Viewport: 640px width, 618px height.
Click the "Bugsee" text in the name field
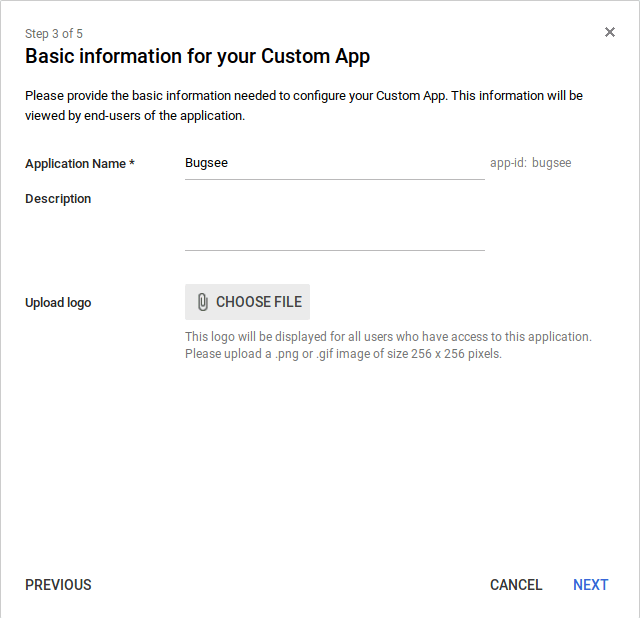click(x=207, y=162)
